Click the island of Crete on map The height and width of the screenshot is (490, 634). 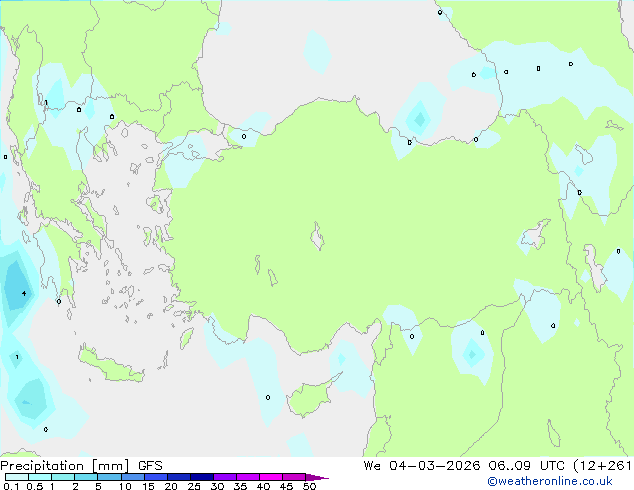(x=111, y=366)
